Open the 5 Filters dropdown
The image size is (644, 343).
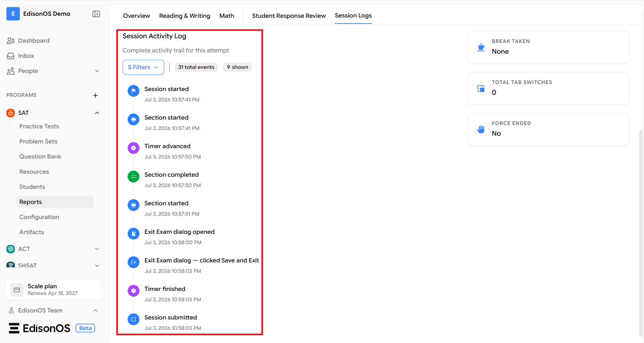(143, 67)
